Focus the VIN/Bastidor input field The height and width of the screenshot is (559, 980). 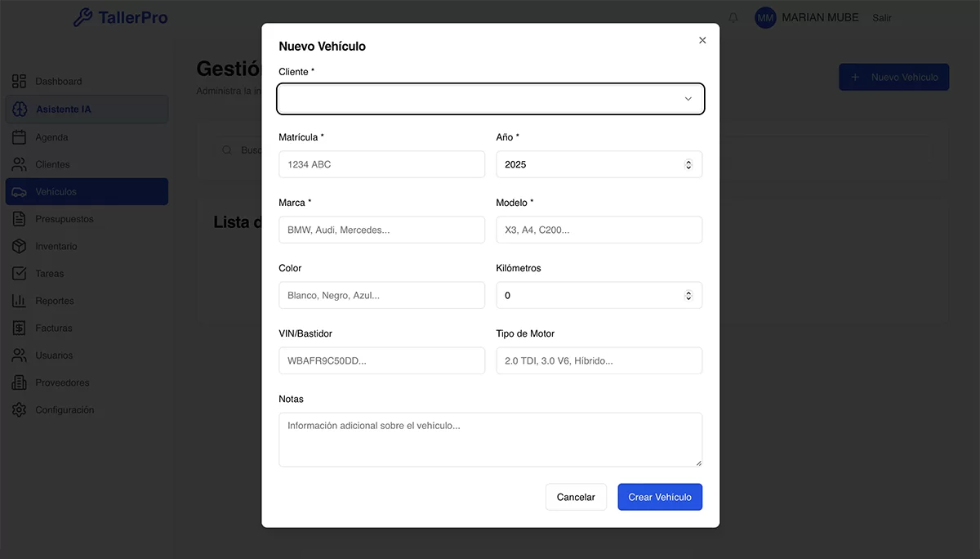pos(381,360)
